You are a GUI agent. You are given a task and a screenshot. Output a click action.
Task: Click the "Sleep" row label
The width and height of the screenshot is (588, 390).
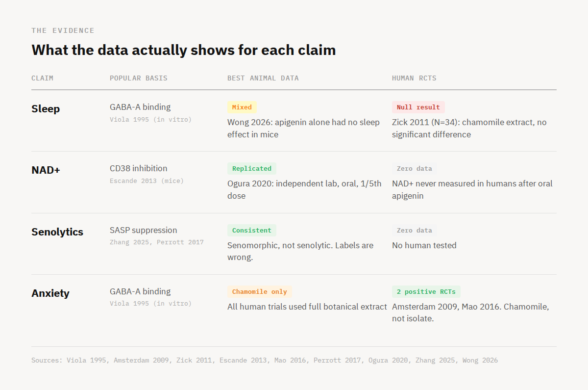tap(46, 109)
